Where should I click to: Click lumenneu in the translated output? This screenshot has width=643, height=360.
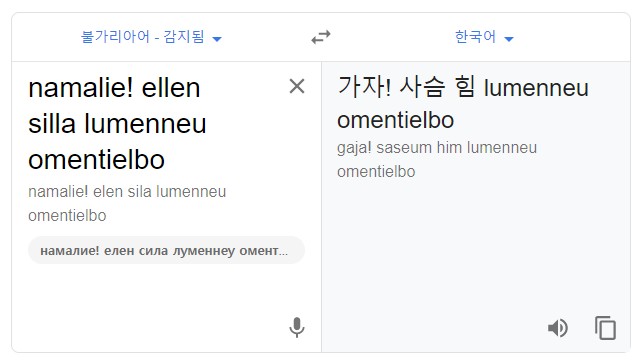click(x=536, y=88)
